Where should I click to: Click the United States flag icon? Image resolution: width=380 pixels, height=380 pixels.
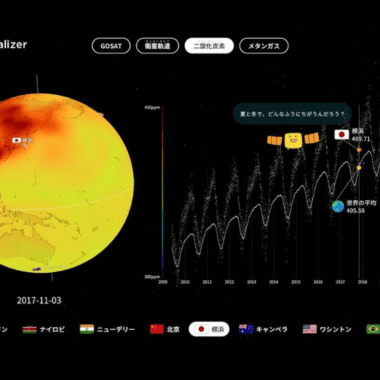pyautogui.click(x=309, y=329)
